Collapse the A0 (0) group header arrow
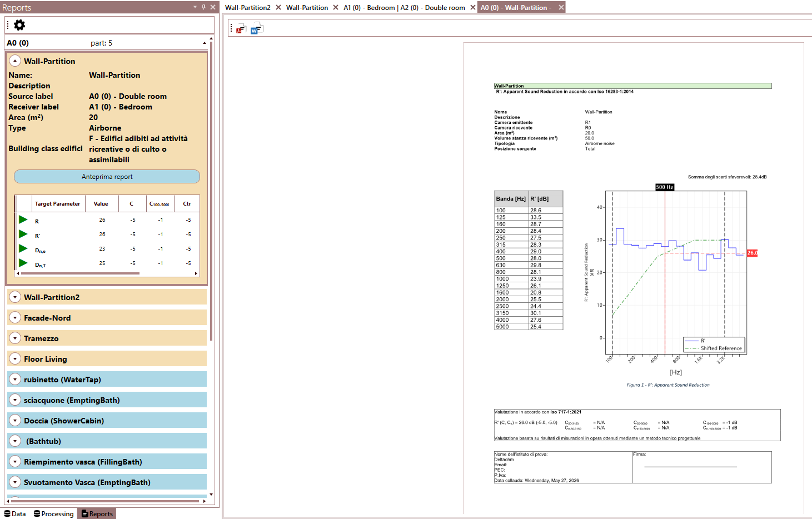This screenshot has width=812, height=519. point(205,43)
